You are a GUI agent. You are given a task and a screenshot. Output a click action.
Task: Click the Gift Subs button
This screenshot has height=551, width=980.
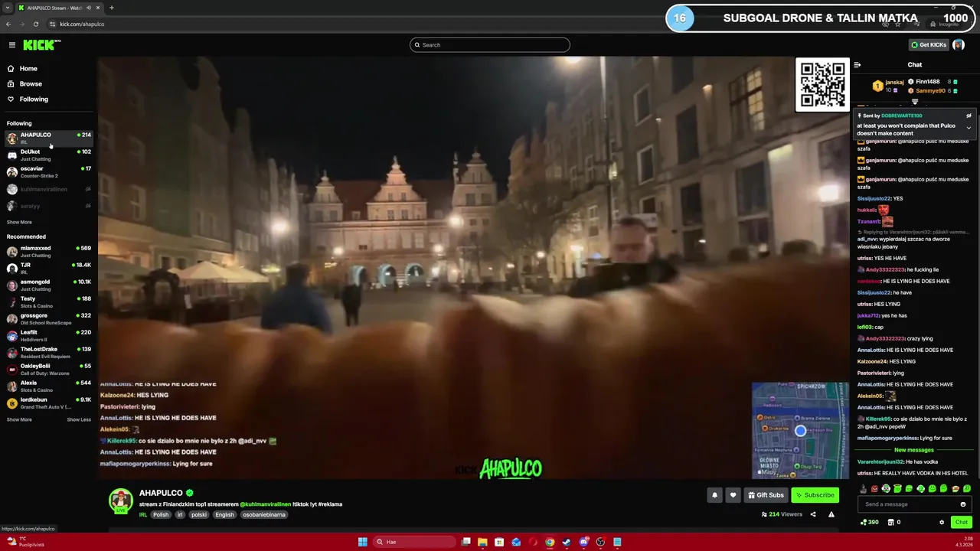coord(766,495)
